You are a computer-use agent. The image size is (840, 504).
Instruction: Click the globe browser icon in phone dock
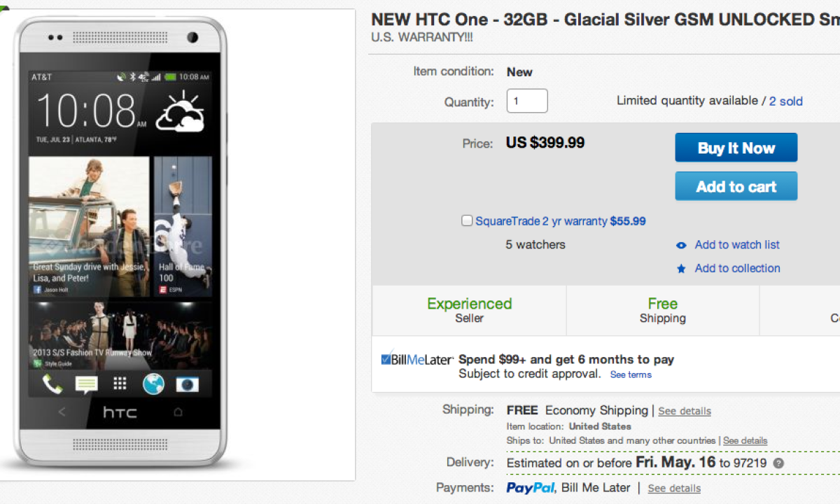click(153, 384)
